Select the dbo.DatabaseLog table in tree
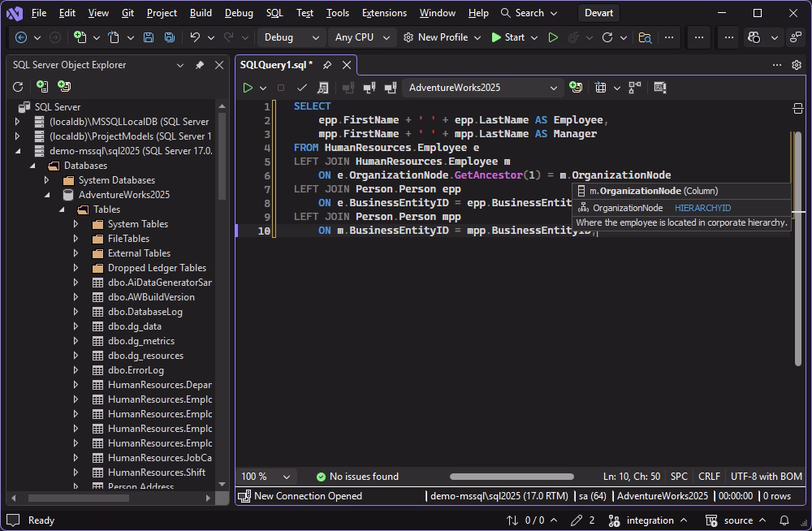 click(x=145, y=312)
